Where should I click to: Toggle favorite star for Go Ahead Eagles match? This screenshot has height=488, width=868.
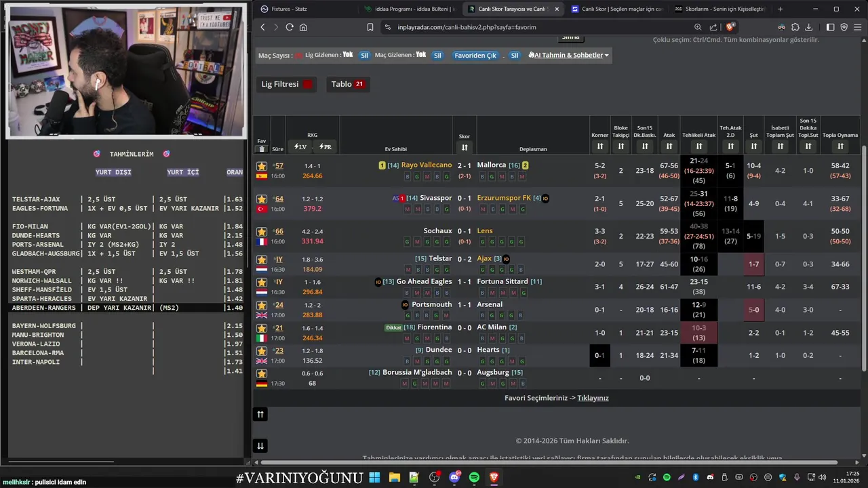coord(262,282)
